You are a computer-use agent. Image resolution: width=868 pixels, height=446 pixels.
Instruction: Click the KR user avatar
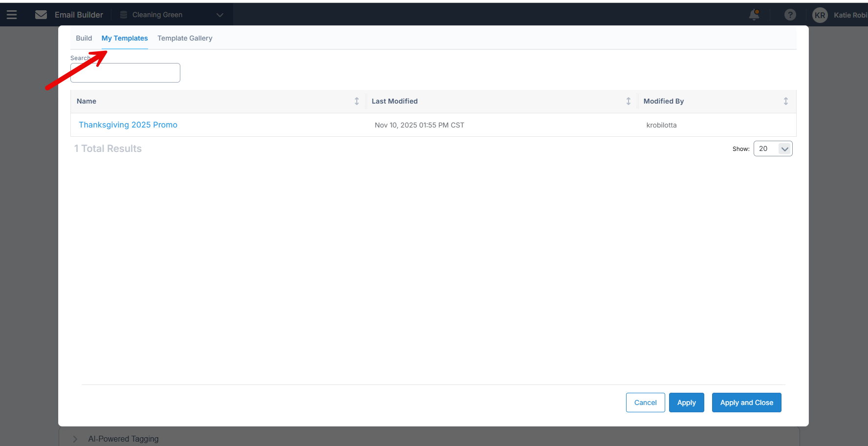tap(820, 15)
